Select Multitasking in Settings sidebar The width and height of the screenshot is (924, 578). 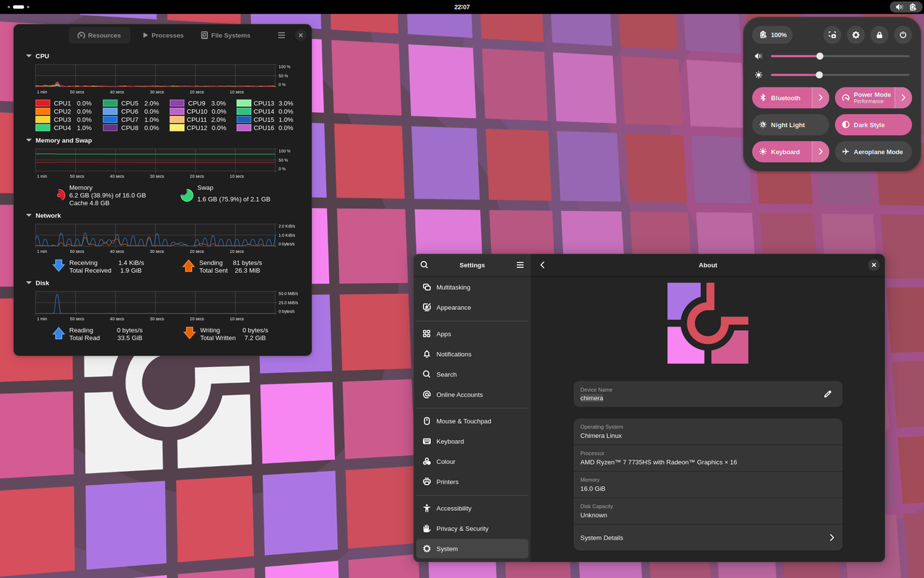(x=472, y=288)
